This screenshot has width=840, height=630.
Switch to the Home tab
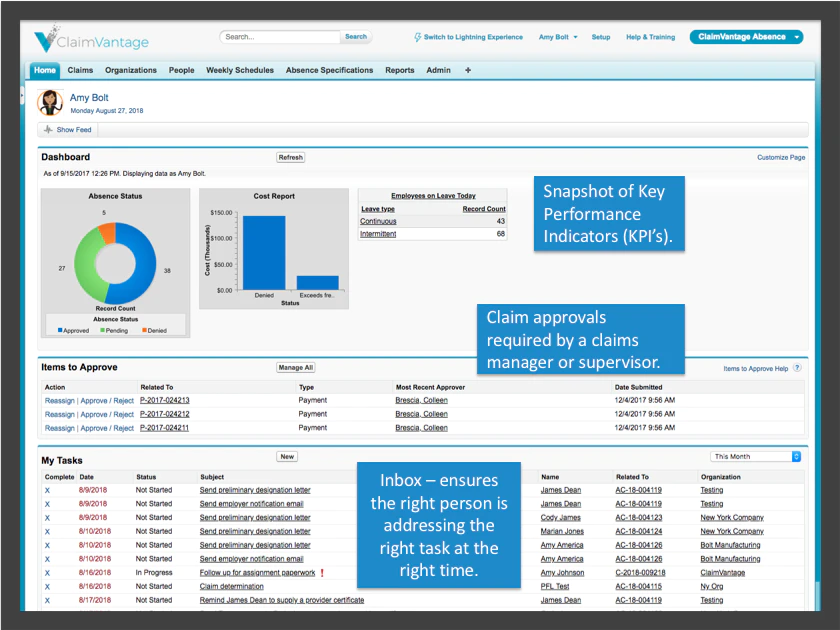(45, 70)
